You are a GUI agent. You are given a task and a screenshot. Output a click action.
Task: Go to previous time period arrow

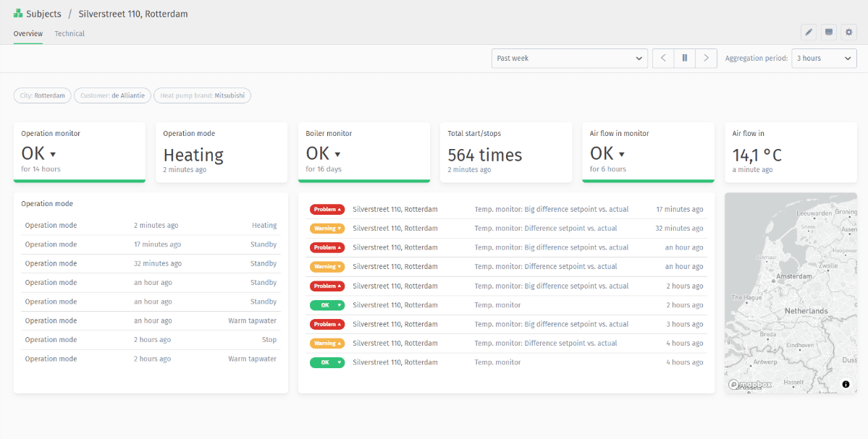tap(663, 59)
